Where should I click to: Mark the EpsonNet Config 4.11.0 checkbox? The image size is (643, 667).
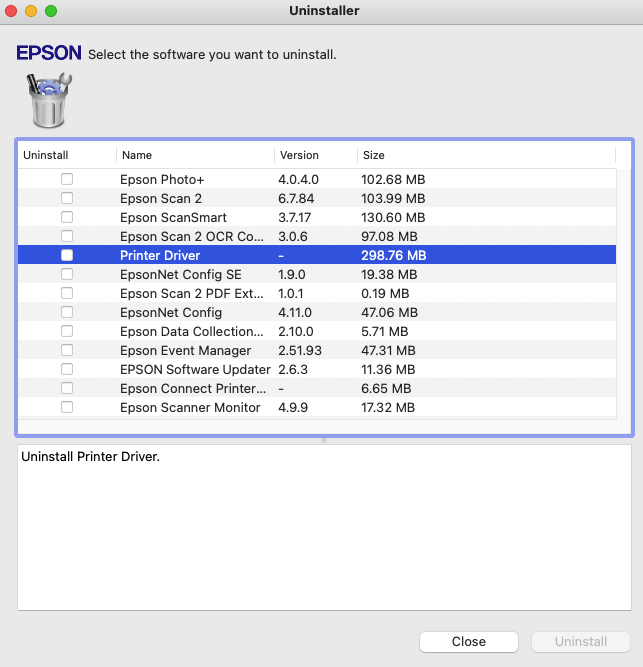point(67,312)
